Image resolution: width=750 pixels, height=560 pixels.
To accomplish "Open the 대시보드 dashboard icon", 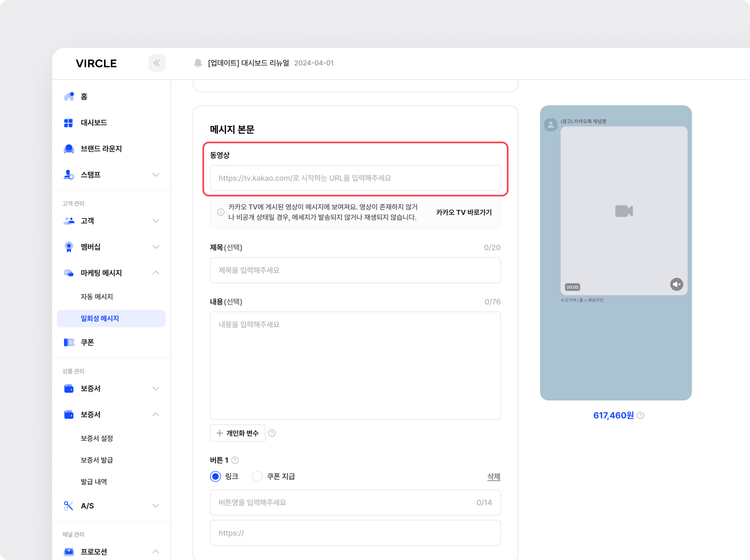I will coord(68,123).
